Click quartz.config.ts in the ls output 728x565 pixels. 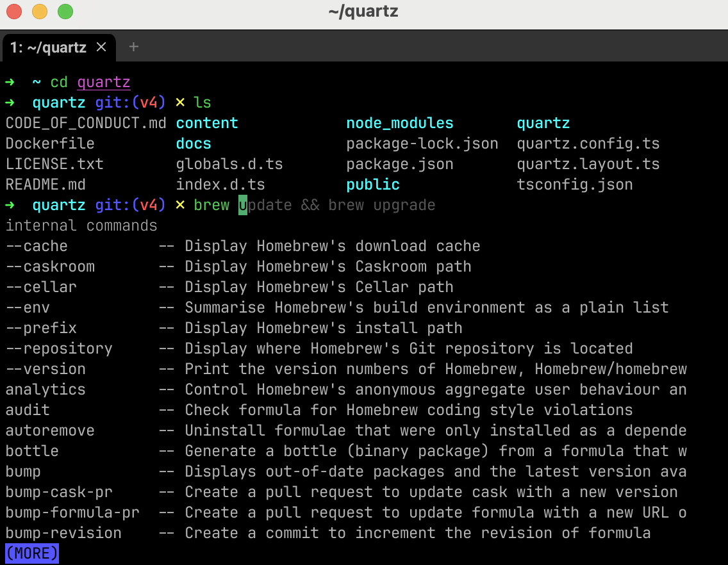click(x=588, y=143)
